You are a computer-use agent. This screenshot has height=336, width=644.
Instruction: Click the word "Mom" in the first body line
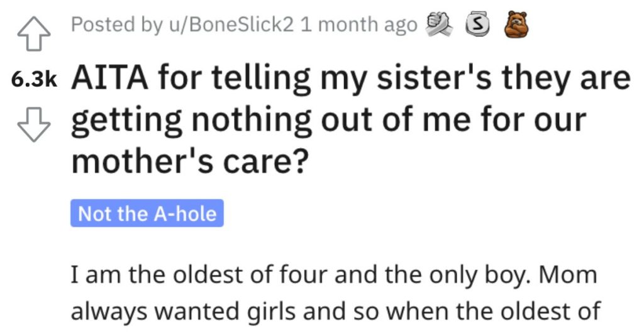(568, 275)
